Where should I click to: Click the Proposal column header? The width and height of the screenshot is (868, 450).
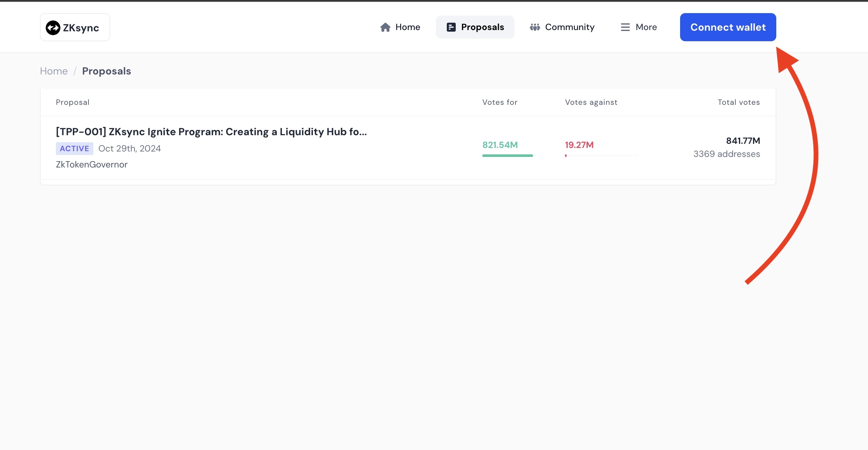[x=73, y=103]
